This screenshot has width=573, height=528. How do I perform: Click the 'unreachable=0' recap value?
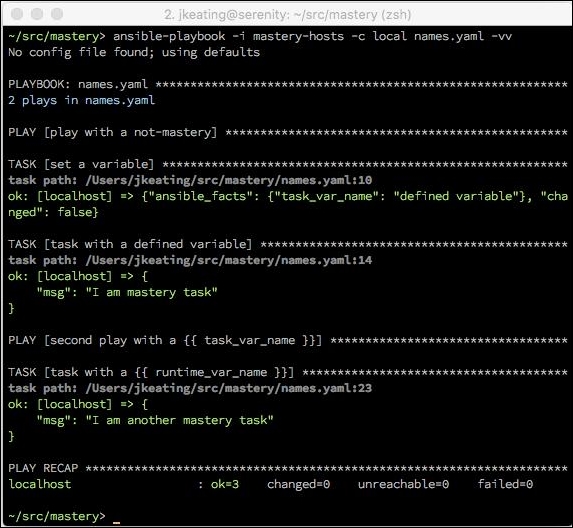(403, 485)
